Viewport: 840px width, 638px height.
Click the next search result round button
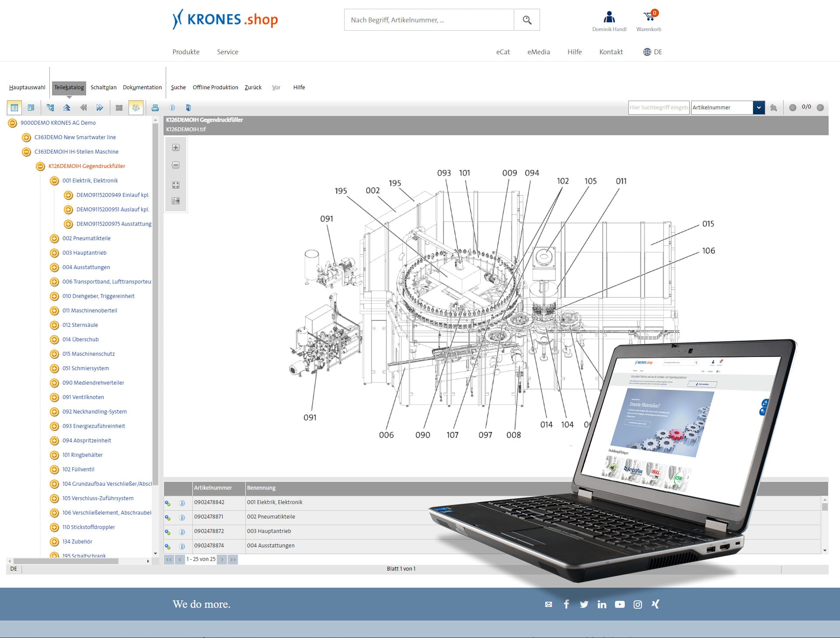[820, 108]
